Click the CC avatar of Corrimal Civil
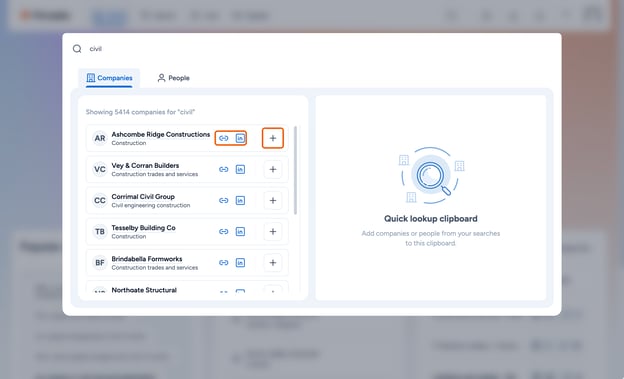This screenshot has width=624, height=379. pyautogui.click(x=99, y=200)
